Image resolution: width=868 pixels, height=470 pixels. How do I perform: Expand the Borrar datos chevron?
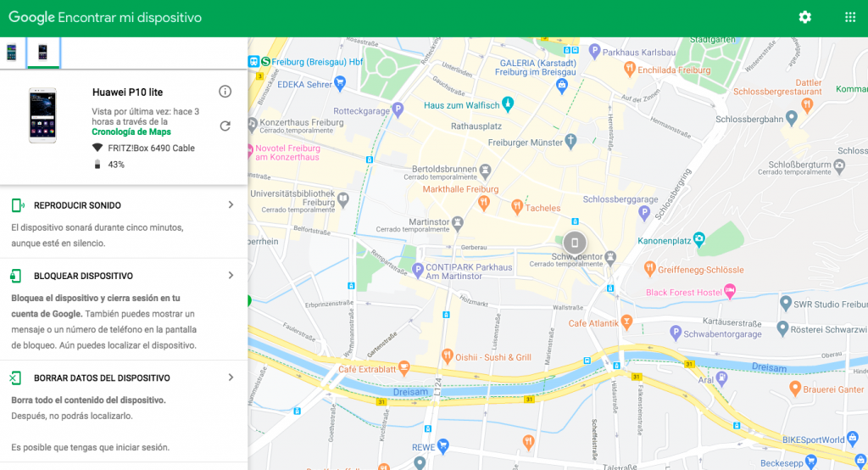(231, 378)
